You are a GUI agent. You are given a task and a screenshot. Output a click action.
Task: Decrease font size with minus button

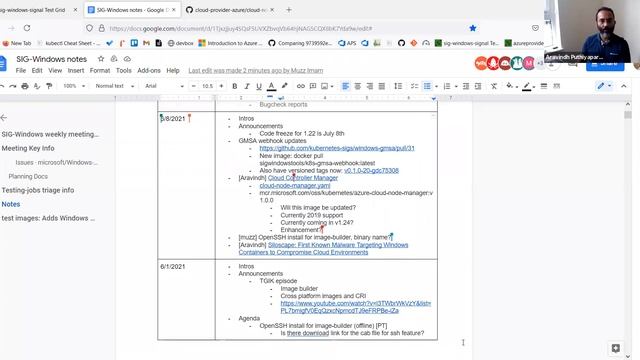pos(194,86)
